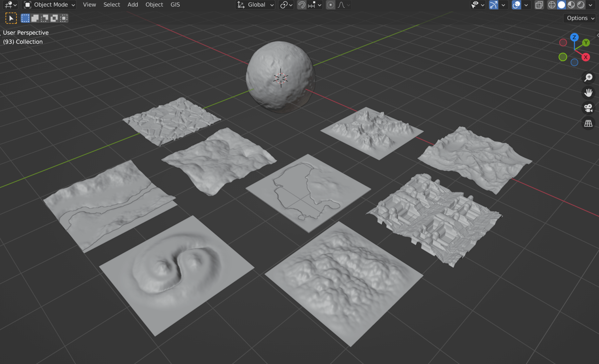The width and height of the screenshot is (599, 364).
Task: Click the "User Perspective" label
Action: point(26,33)
